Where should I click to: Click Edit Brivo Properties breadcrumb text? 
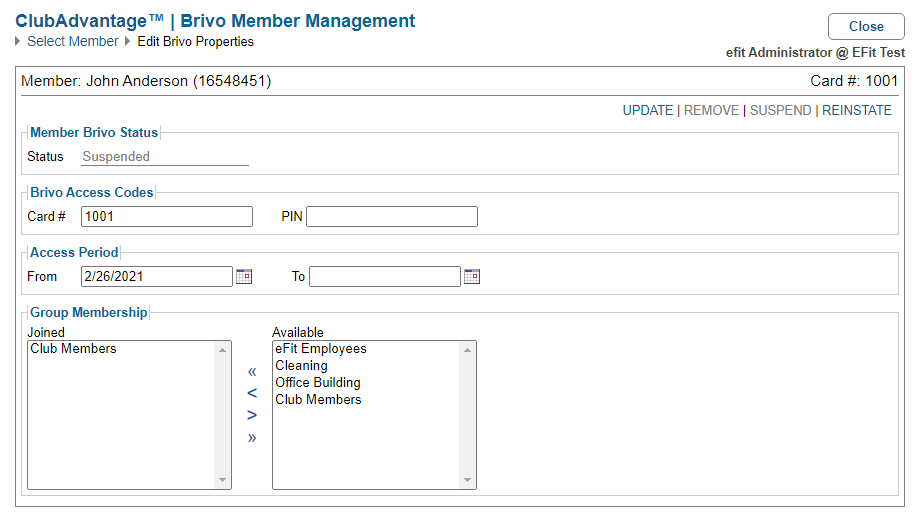coord(195,42)
